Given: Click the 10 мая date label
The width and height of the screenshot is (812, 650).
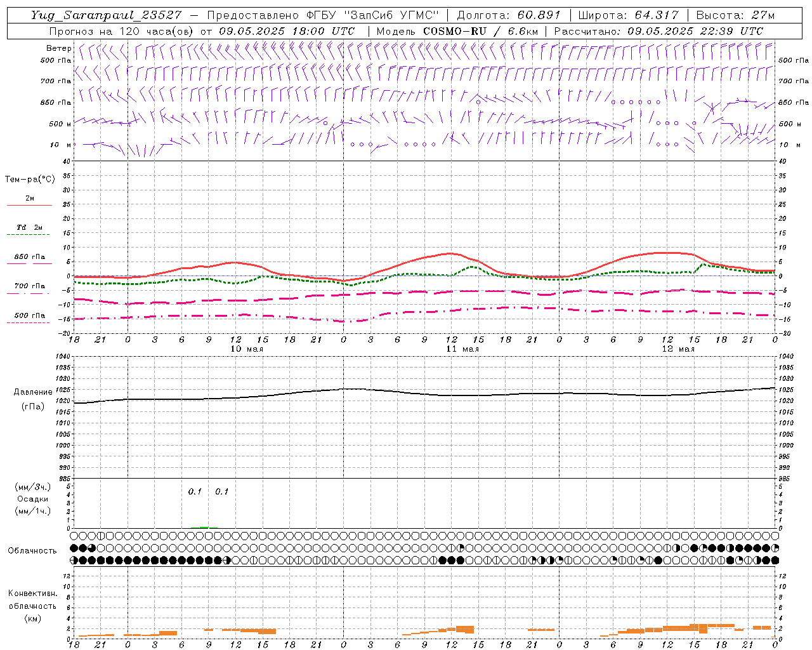Looking at the screenshot, I should [247, 349].
